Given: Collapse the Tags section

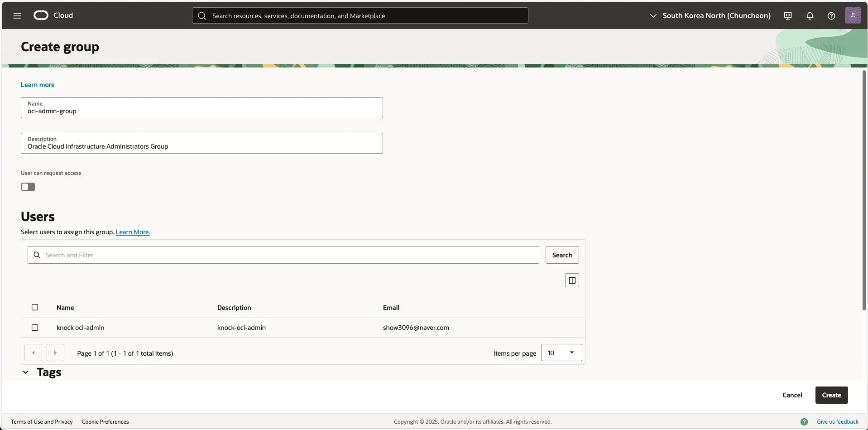Looking at the screenshot, I should click(25, 372).
